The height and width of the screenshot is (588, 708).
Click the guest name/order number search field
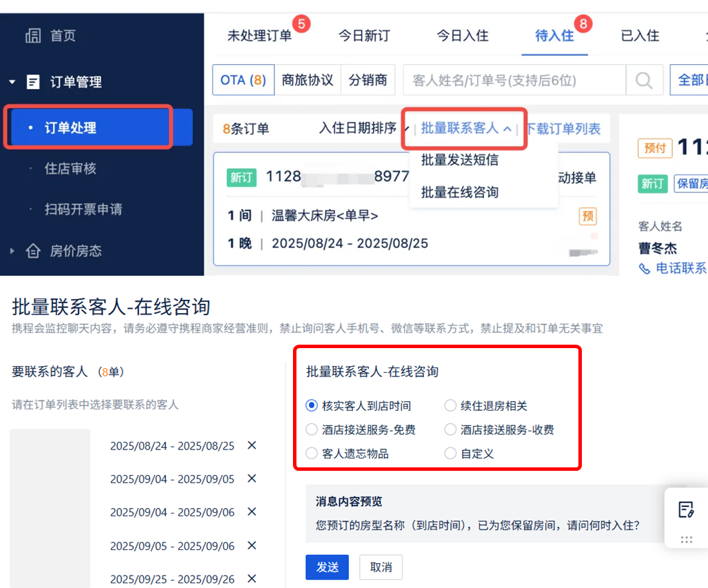tap(514, 81)
